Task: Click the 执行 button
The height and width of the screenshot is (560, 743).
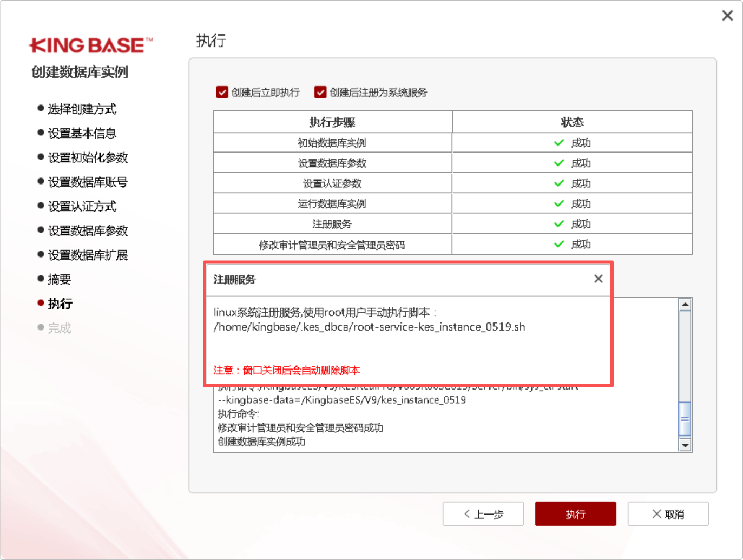Action: coord(575,514)
